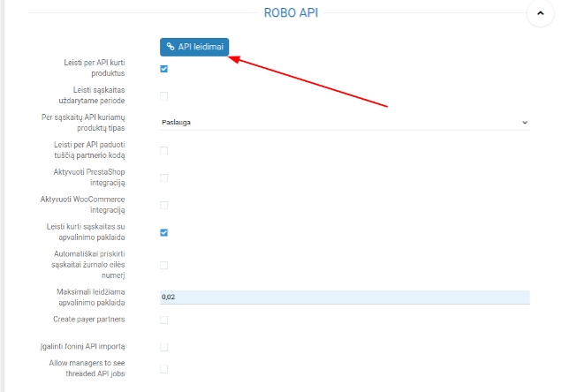This screenshot has width=569, height=392.
Task: Click the Maksimali leidžiama apvalinimo paklaida label
Action: (91, 297)
